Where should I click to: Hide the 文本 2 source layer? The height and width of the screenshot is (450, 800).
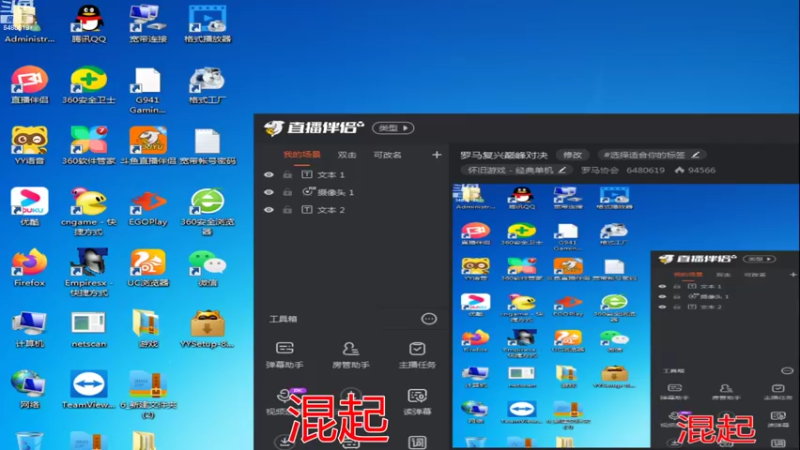pos(269,210)
